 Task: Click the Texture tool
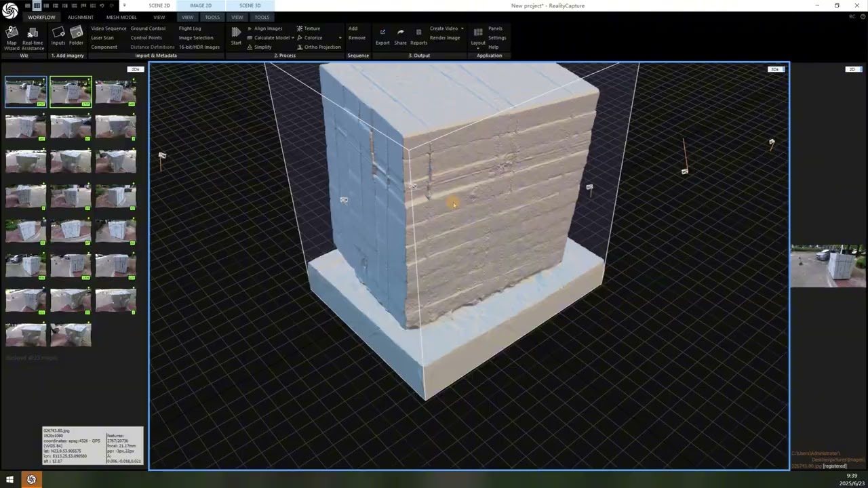click(x=308, y=28)
